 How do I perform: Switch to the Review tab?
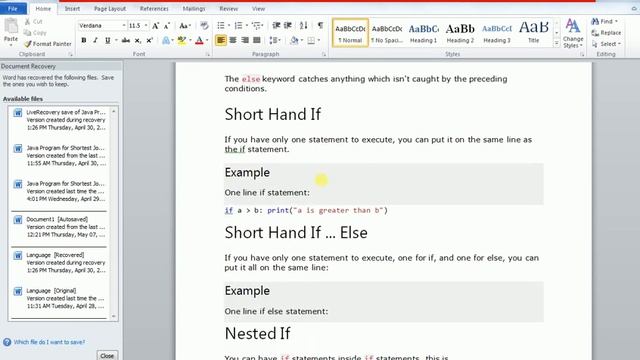click(229, 9)
